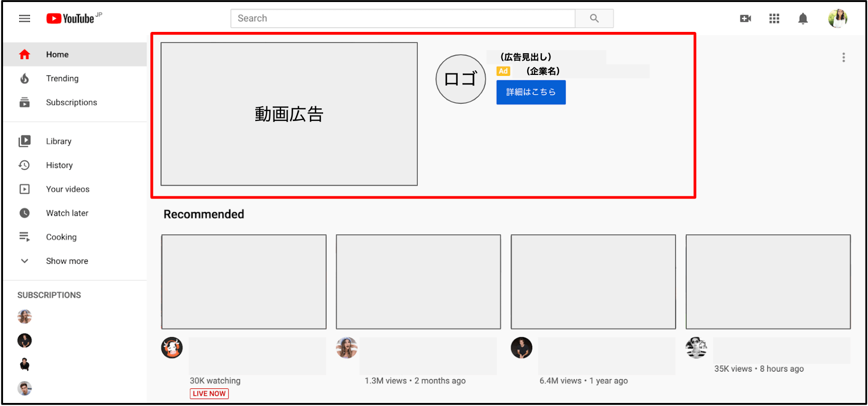This screenshot has height=406, width=868.
Task: View notifications via bell icon
Action: [803, 19]
